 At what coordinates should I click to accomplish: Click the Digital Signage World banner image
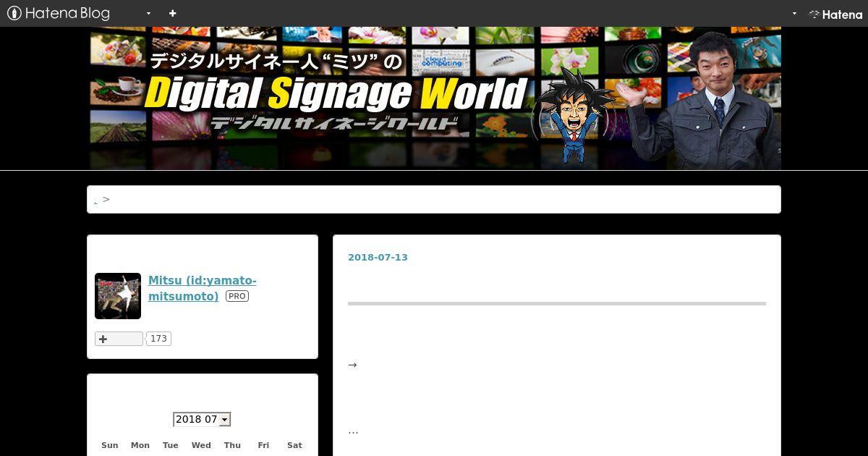435,98
